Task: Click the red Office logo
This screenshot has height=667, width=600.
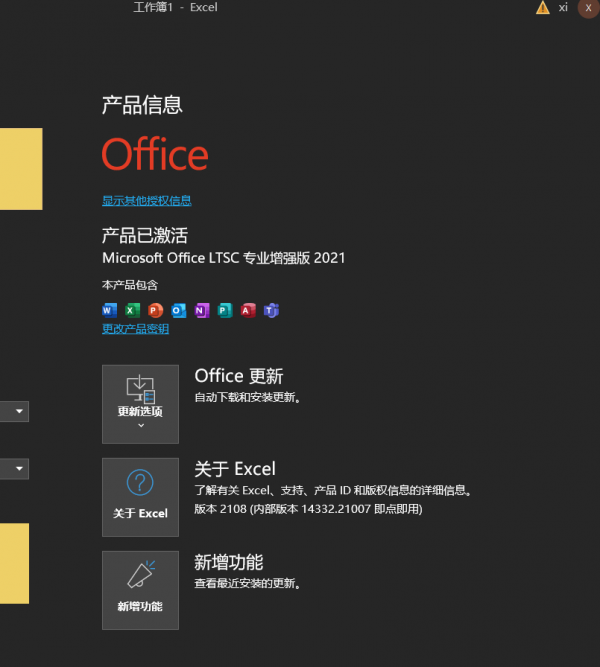Action: pos(155,154)
